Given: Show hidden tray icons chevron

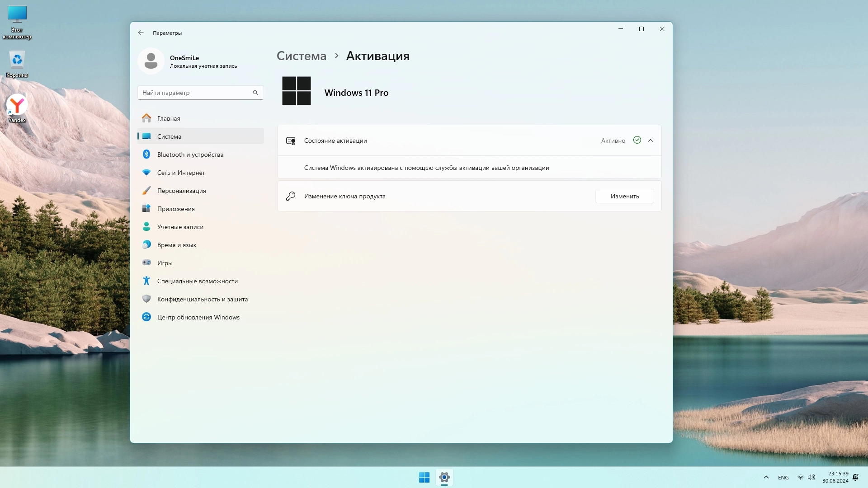Looking at the screenshot, I should [766, 477].
